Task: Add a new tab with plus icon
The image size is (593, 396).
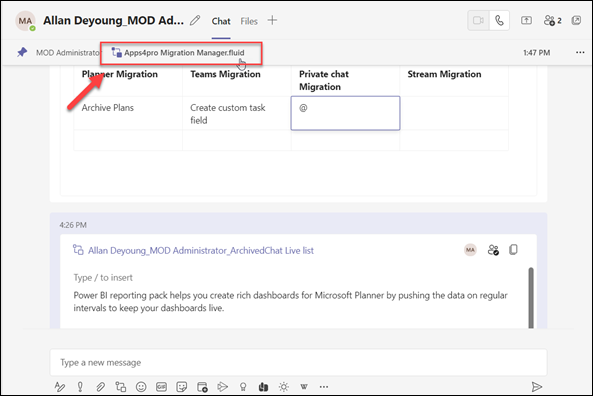Action: [272, 20]
